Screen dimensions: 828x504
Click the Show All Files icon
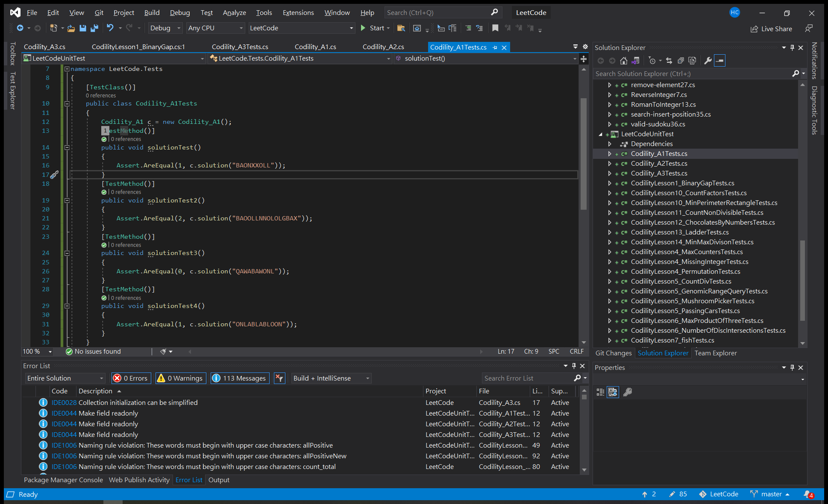692,61
